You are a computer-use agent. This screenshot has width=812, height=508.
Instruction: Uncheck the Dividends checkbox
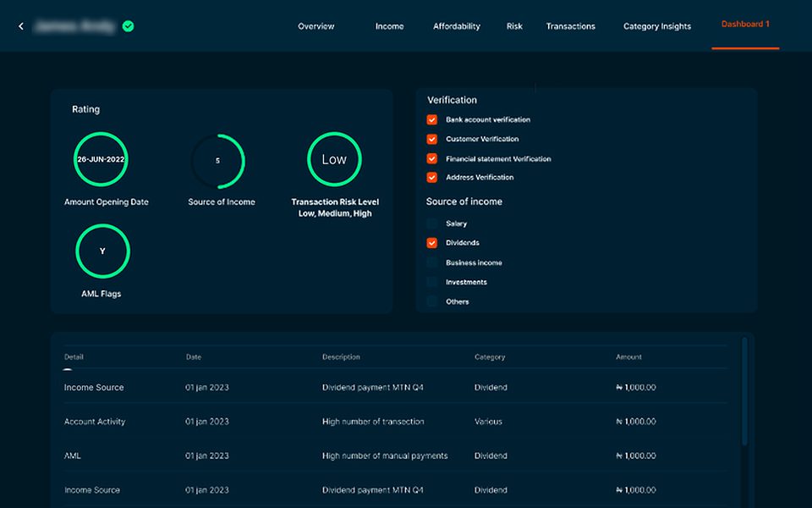432,243
